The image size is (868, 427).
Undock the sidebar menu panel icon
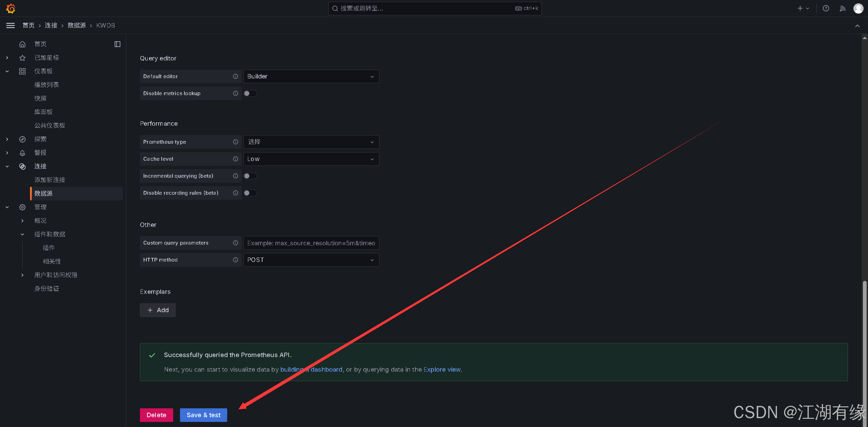[x=117, y=44]
